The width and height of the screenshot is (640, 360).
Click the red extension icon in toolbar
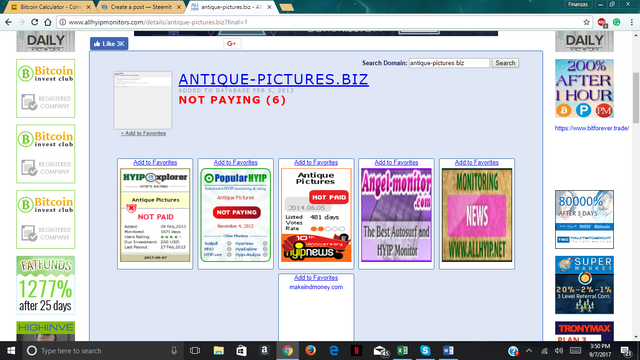click(602, 22)
